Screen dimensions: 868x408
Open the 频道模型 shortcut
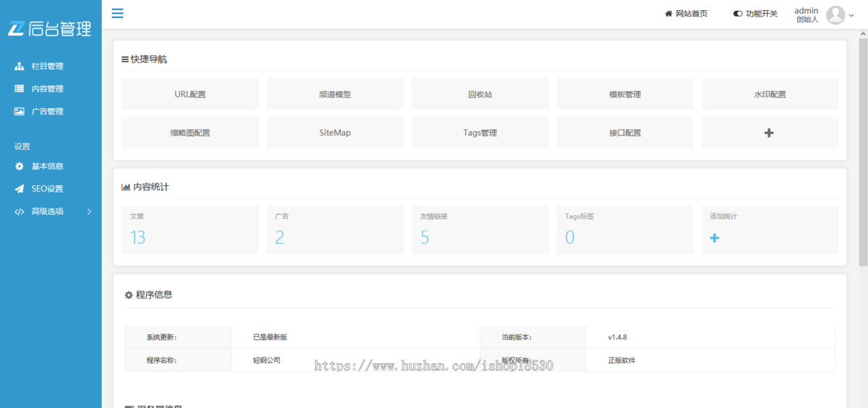coord(335,94)
